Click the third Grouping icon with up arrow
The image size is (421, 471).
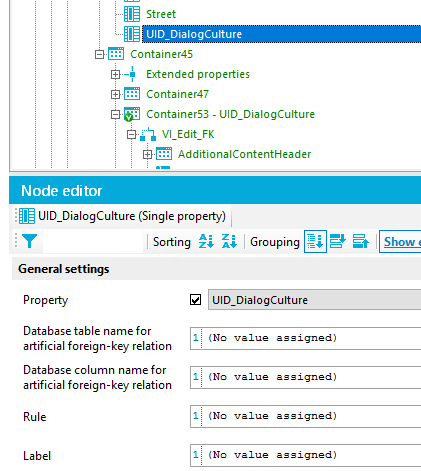(361, 241)
